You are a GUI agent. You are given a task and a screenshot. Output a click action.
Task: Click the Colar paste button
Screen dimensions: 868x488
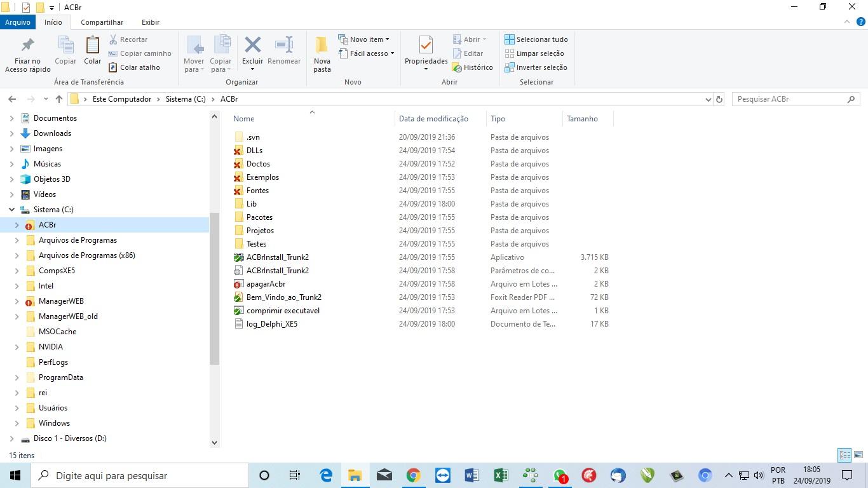coord(92,51)
